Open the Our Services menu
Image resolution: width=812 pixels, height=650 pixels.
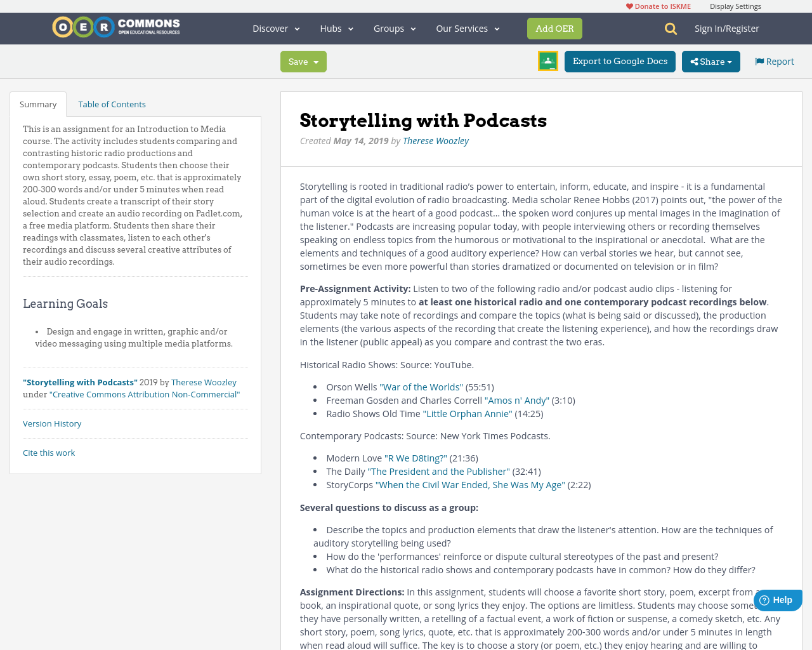(468, 27)
